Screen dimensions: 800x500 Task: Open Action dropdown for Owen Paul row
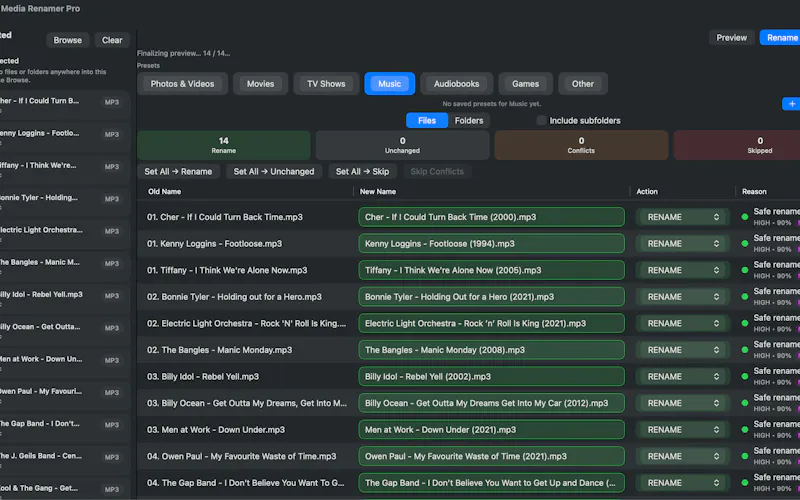[682, 456]
